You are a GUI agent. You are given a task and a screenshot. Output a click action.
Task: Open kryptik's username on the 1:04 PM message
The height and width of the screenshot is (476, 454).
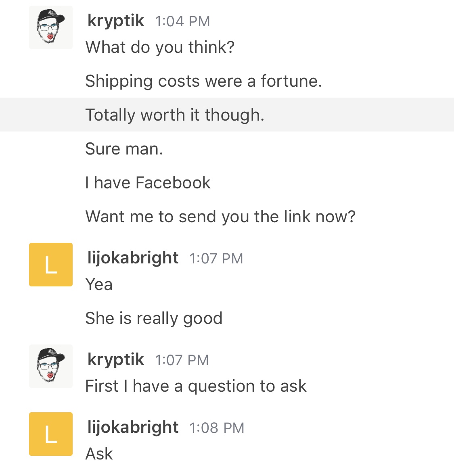116,21
